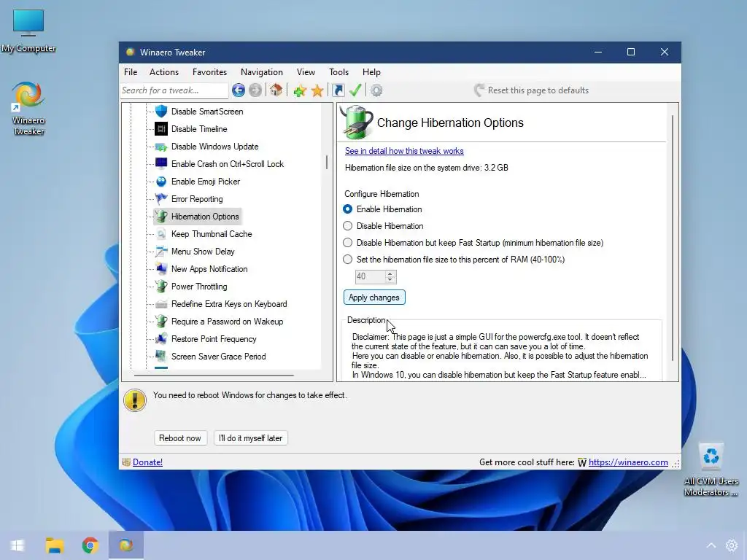Click the Search for a tweak field
The height and width of the screenshot is (560, 747).
[x=174, y=90]
